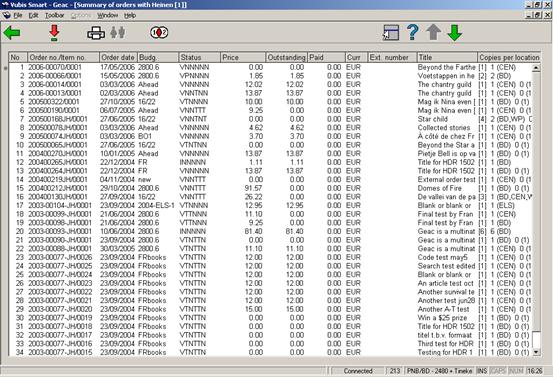Click the printer icon
This screenshot has width=553, height=377.
tap(96, 33)
